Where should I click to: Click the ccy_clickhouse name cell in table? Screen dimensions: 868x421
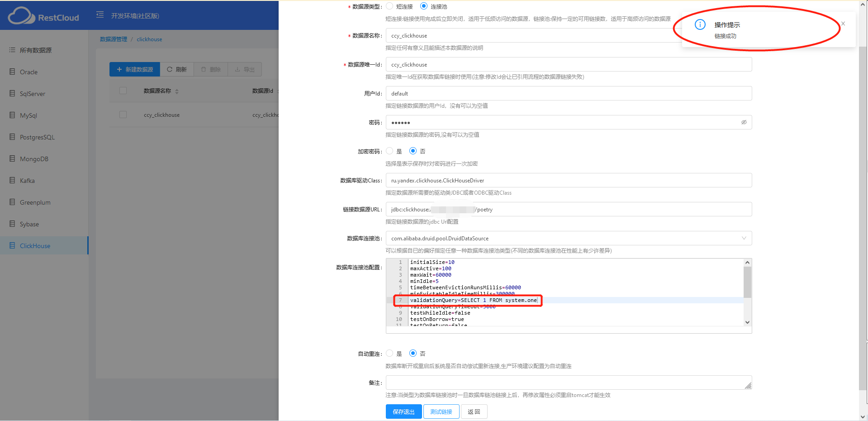(161, 115)
